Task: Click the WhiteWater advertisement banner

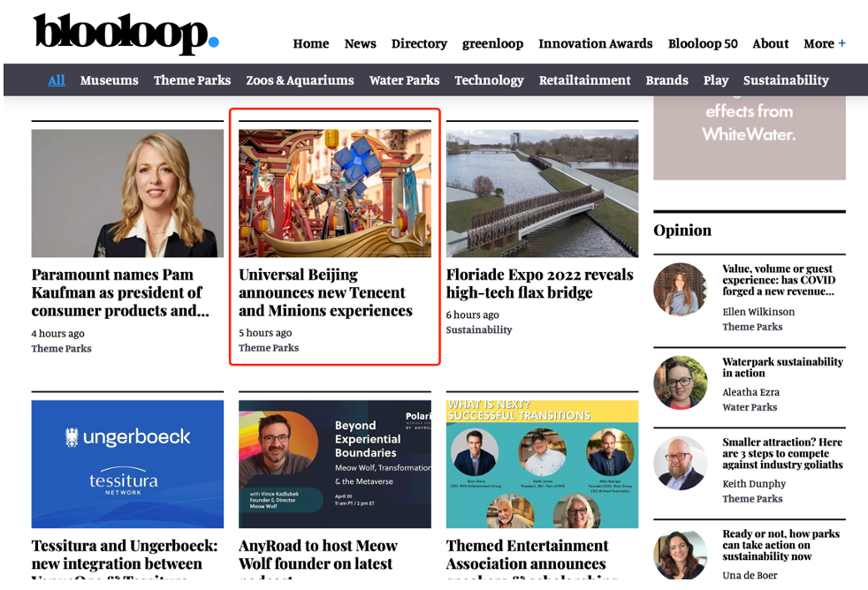Action: click(750, 139)
